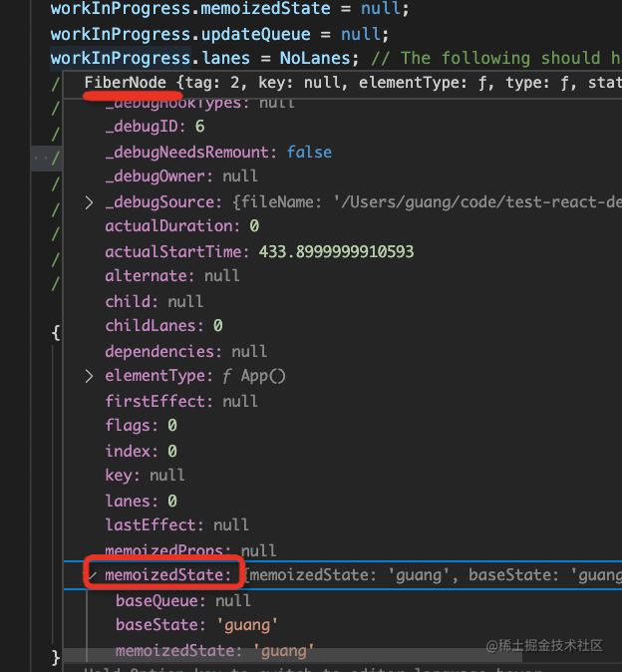Select the dependencies: null row
Viewport: 622px width, 672px height.
coord(343,351)
